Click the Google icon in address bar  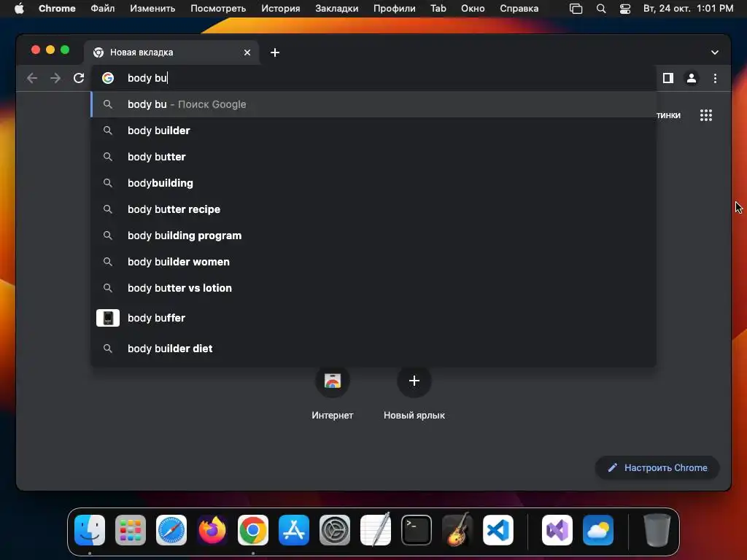(x=108, y=77)
